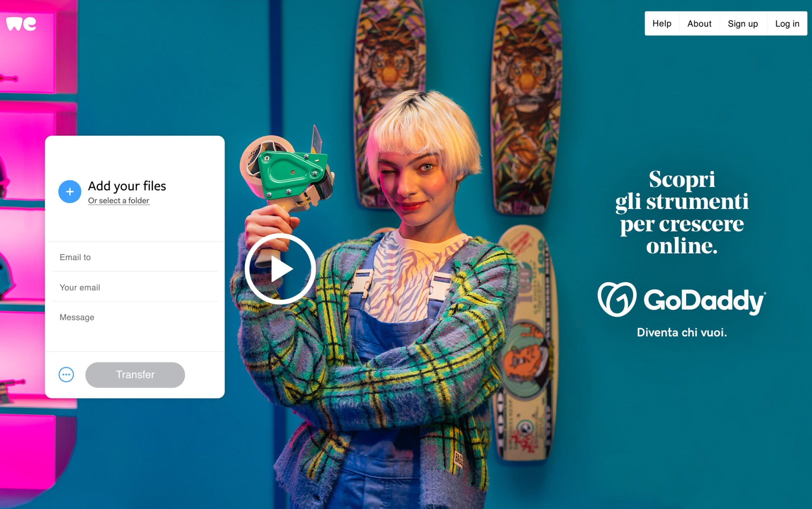This screenshot has height=509, width=812.
Task: Click into the Message text area
Action: pyautogui.click(x=135, y=327)
